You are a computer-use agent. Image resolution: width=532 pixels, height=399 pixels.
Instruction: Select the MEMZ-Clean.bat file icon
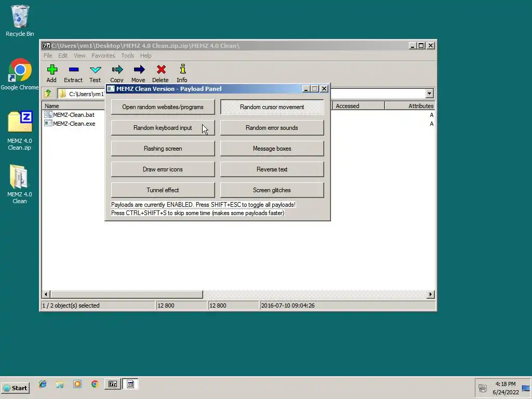click(x=48, y=115)
